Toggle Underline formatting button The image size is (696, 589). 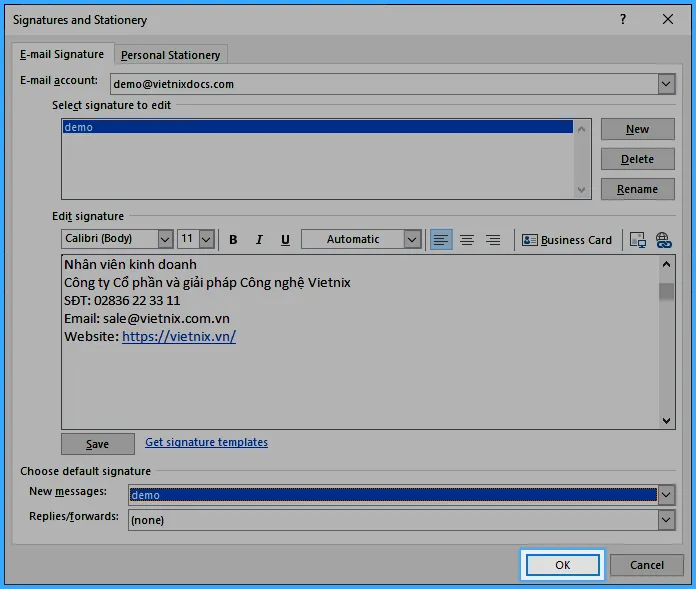click(x=285, y=240)
